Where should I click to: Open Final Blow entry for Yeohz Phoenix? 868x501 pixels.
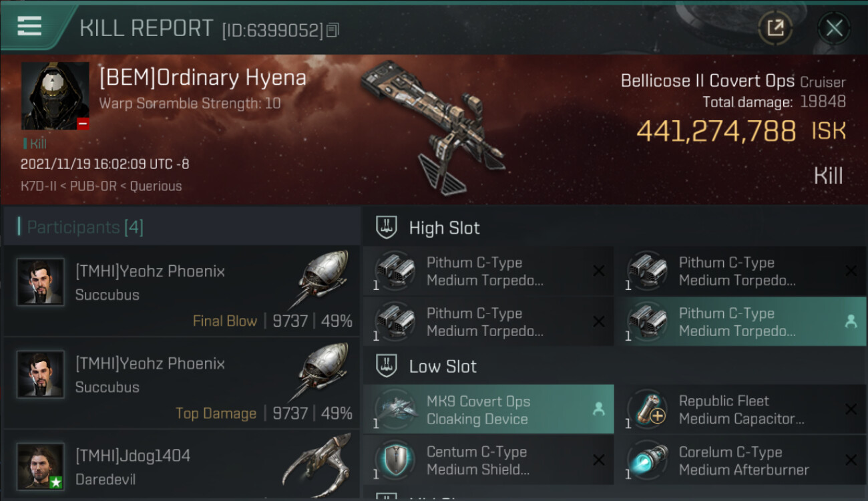[182, 291]
